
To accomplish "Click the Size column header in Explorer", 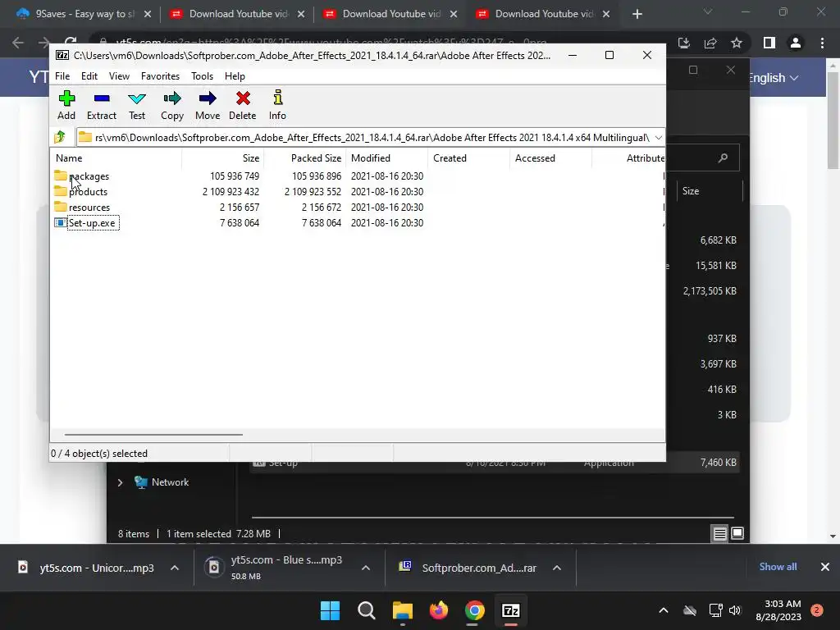I will [710, 191].
